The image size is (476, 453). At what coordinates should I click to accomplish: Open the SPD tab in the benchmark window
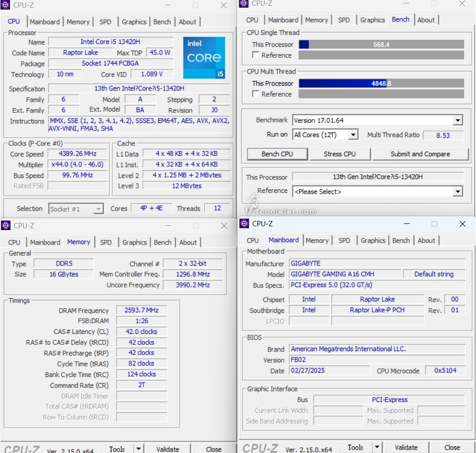344,20
